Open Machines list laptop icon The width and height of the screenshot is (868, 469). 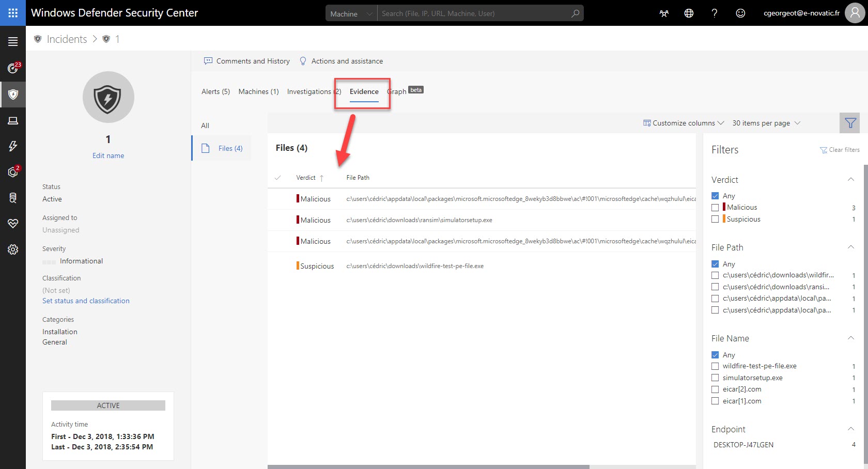coord(13,120)
